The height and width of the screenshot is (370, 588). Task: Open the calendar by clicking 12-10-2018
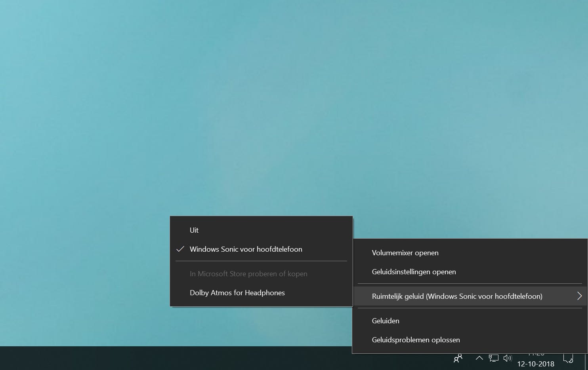(x=536, y=364)
